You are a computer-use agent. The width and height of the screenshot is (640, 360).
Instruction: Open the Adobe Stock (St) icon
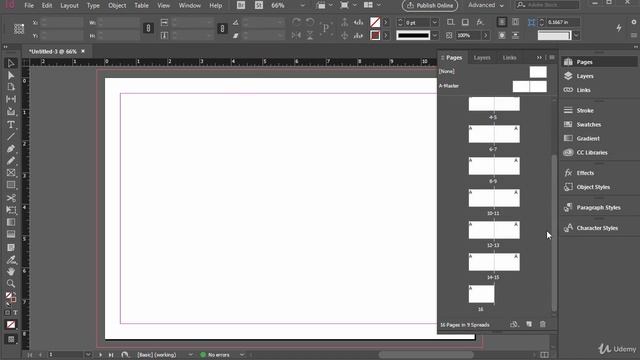[x=259, y=5]
